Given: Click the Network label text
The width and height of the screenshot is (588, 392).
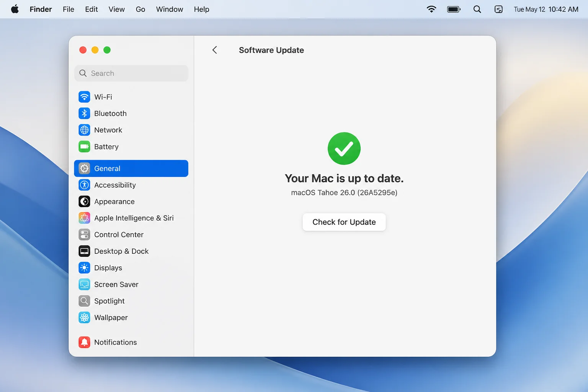Looking at the screenshot, I should pos(108,130).
